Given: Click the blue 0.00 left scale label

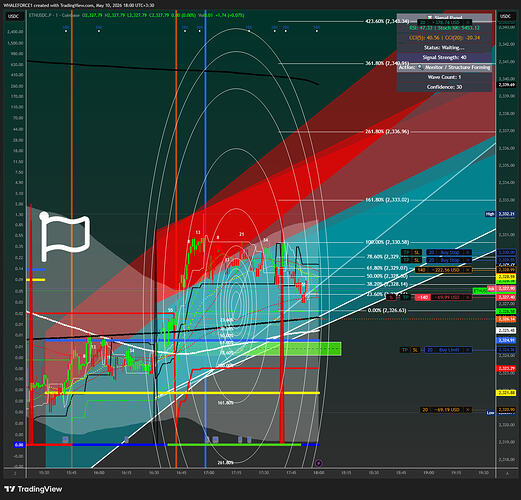Looking at the screenshot, I should (x=19, y=445).
